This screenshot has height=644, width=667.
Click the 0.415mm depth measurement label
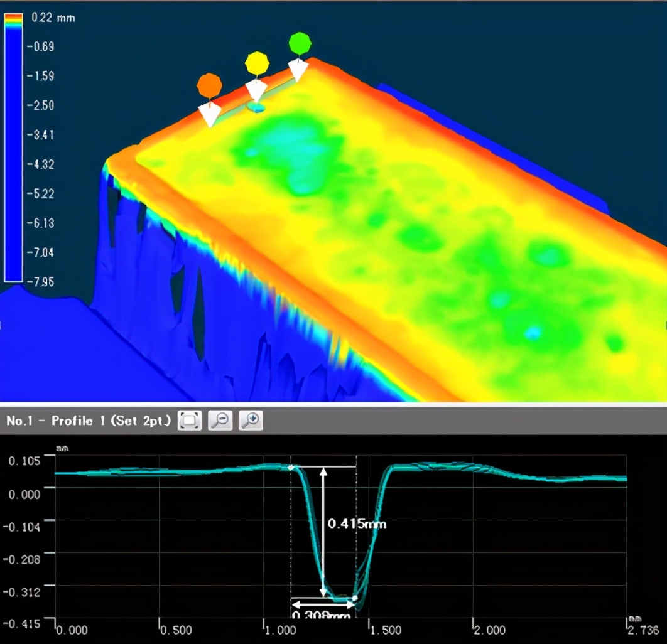click(357, 523)
